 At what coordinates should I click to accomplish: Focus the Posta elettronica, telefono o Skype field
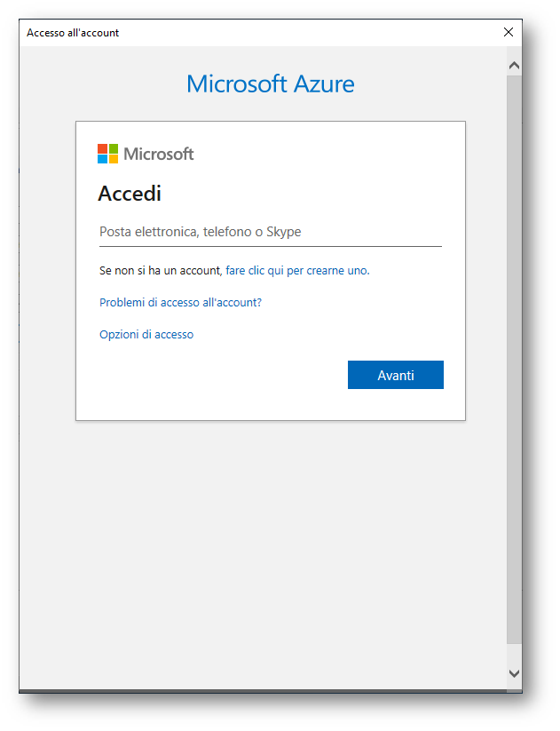[x=270, y=232]
